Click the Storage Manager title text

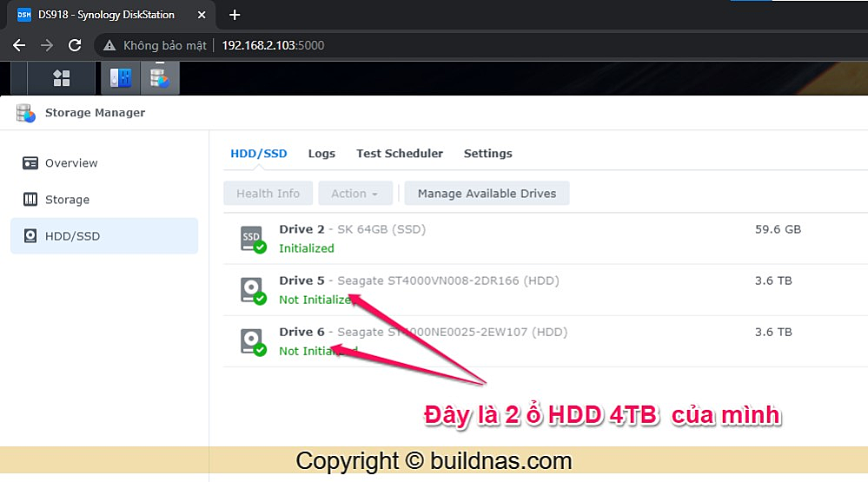point(95,113)
